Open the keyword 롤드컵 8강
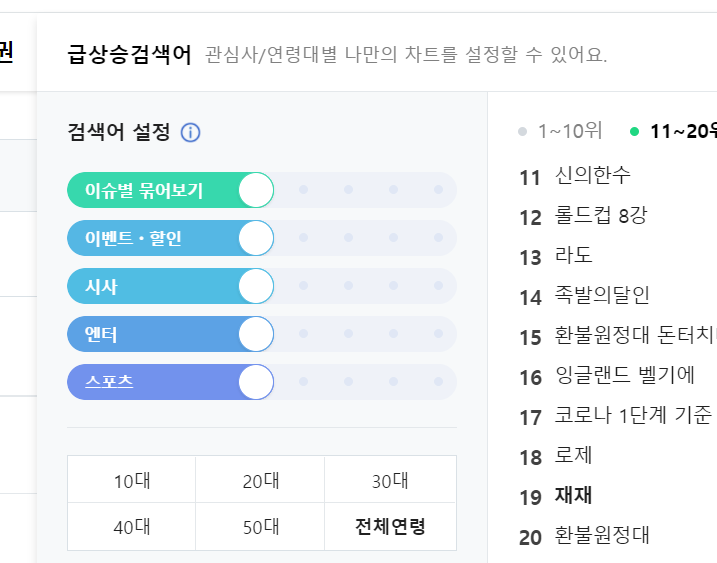The height and width of the screenshot is (563, 717). click(x=601, y=215)
